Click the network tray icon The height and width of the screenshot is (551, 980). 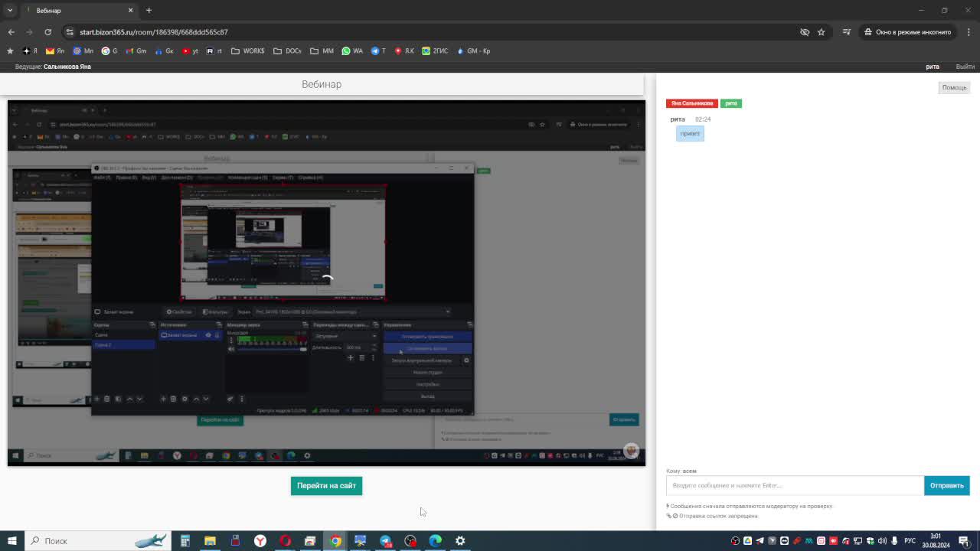(x=857, y=541)
